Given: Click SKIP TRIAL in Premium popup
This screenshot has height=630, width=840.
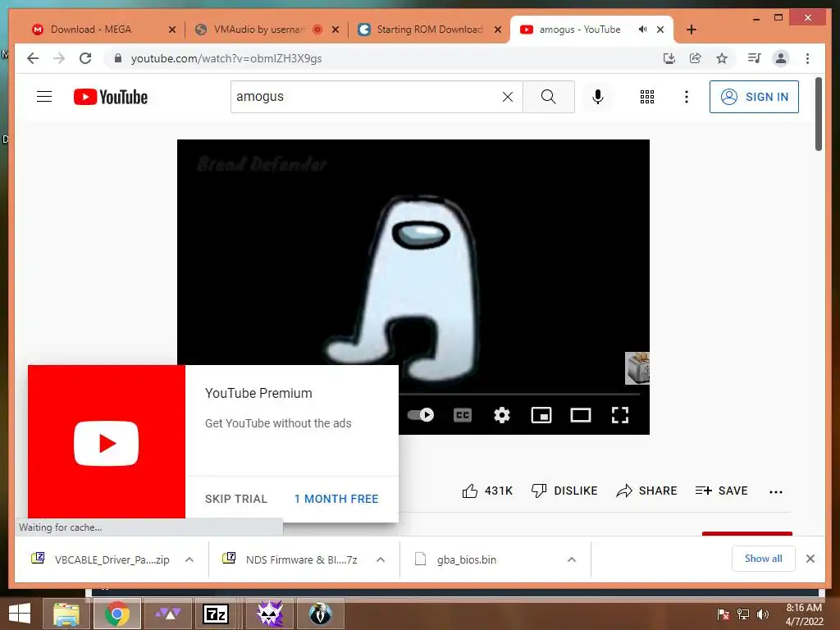Looking at the screenshot, I should pos(235,499).
